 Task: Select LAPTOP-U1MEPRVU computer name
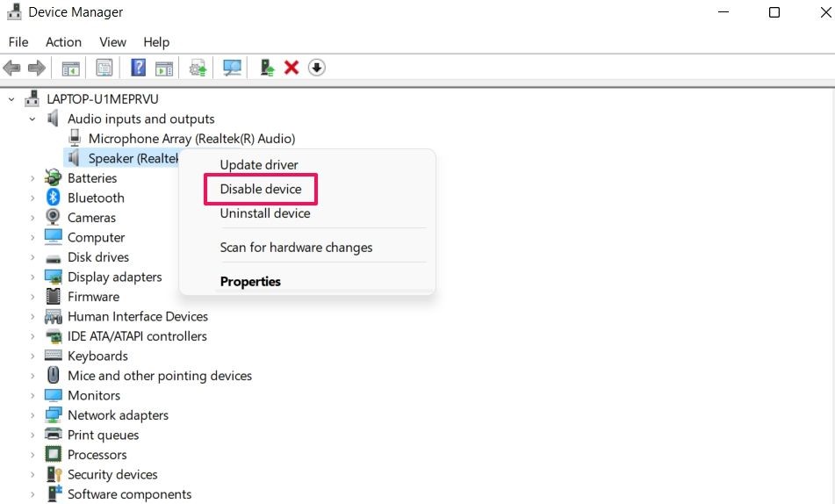(102, 99)
